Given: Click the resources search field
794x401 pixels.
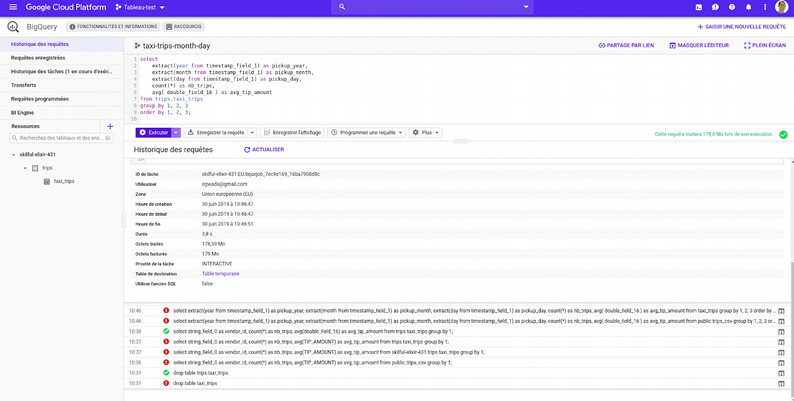Looking at the screenshot, I should [x=58, y=138].
